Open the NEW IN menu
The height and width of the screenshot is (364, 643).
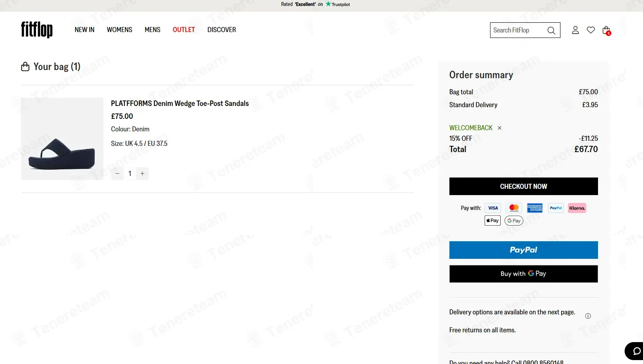coord(84,30)
